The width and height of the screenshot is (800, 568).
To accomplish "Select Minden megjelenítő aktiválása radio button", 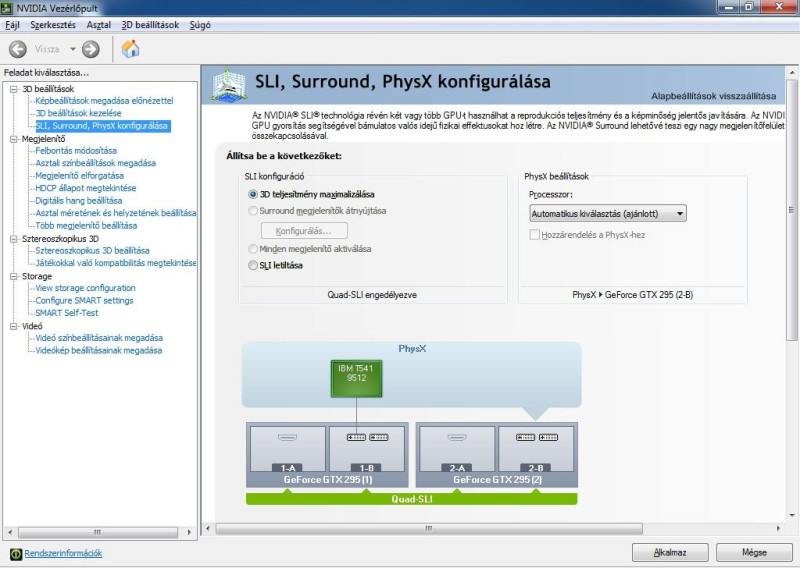I will [253, 249].
